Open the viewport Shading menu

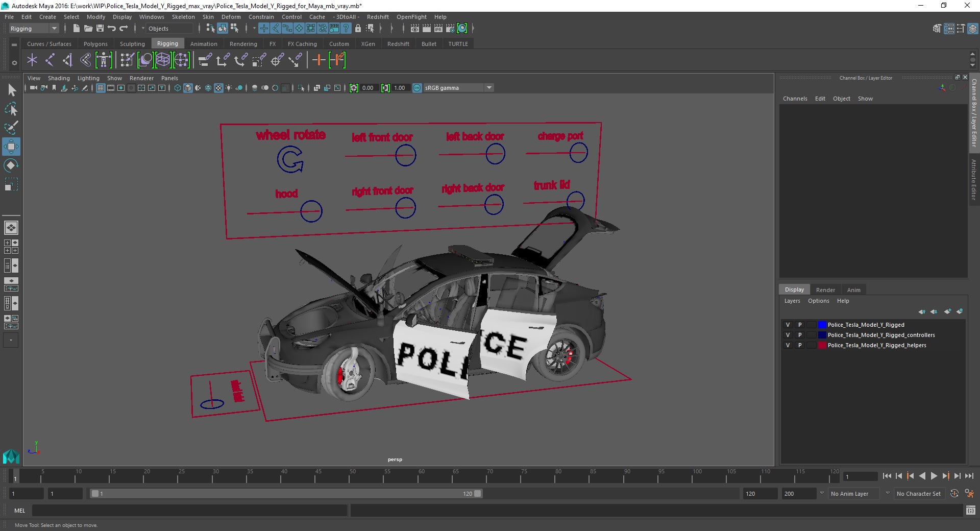pos(59,78)
